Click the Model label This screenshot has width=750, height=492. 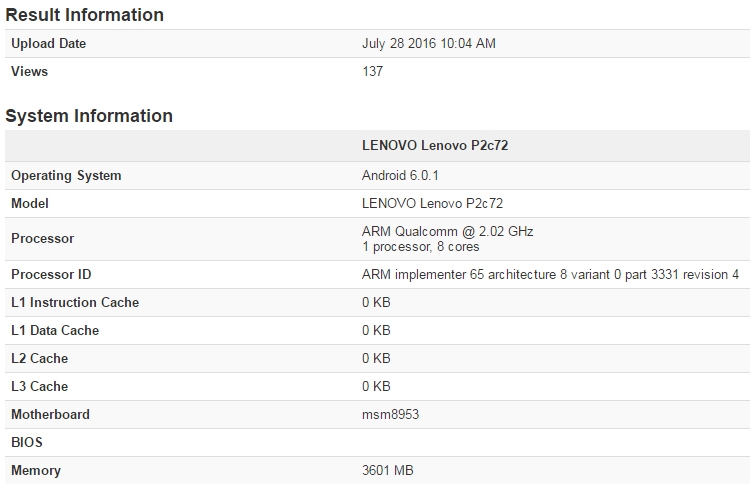coord(30,203)
